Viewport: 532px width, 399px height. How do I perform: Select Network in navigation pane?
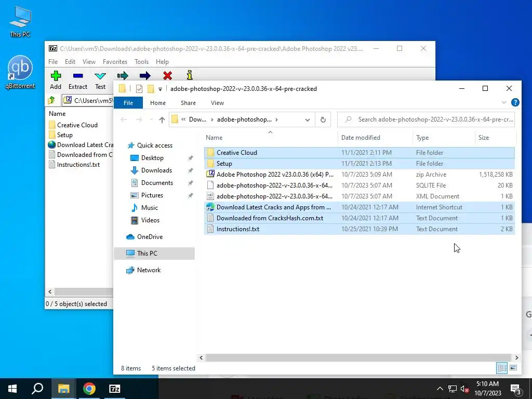[149, 270]
